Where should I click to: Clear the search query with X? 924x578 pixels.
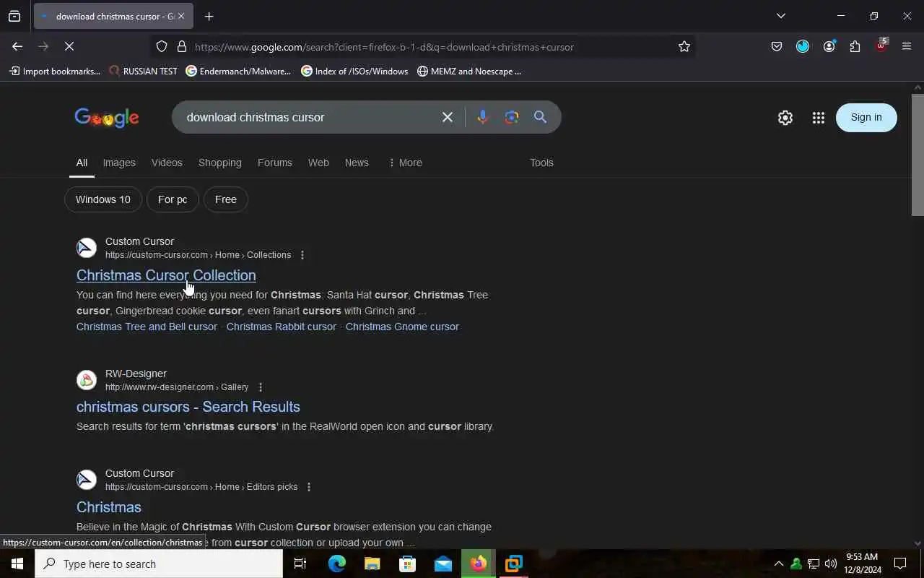point(448,117)
